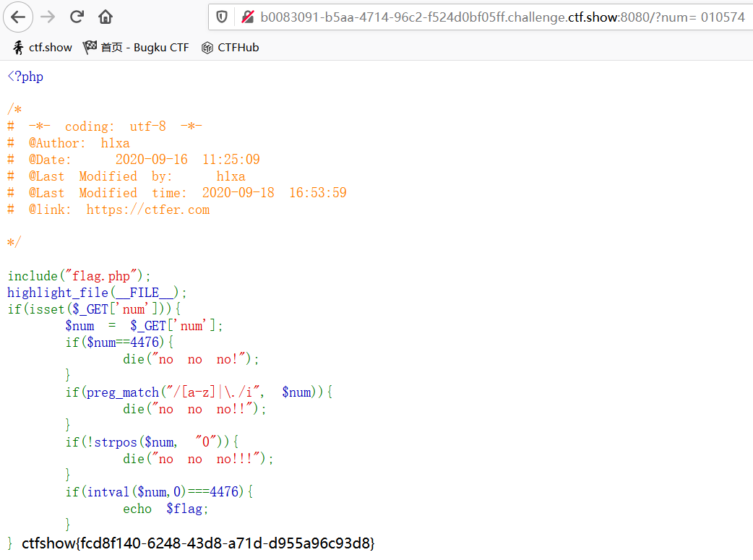Viewport: 753px width, 560px height.
Task: Click the 'die("no no no!");' line
Action: click(x=191, y=359)
